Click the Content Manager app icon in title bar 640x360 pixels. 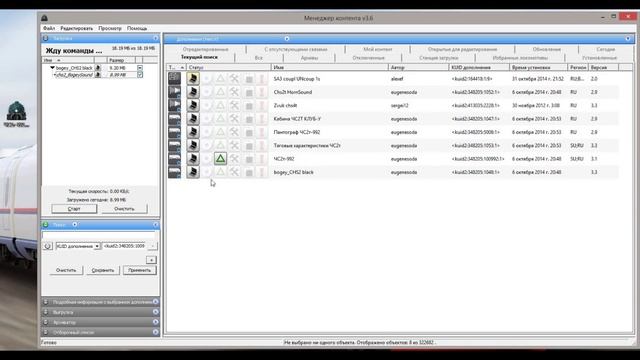point(44,18)
